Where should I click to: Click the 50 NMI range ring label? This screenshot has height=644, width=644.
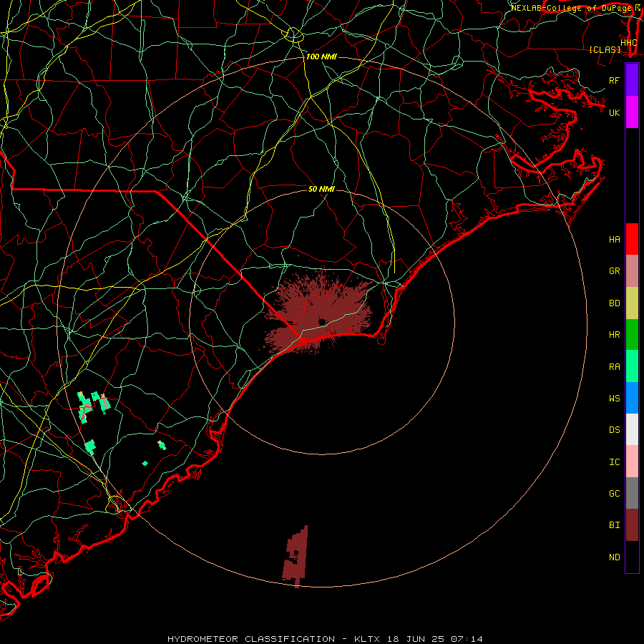pyautogui.click(x=321, y=189)
